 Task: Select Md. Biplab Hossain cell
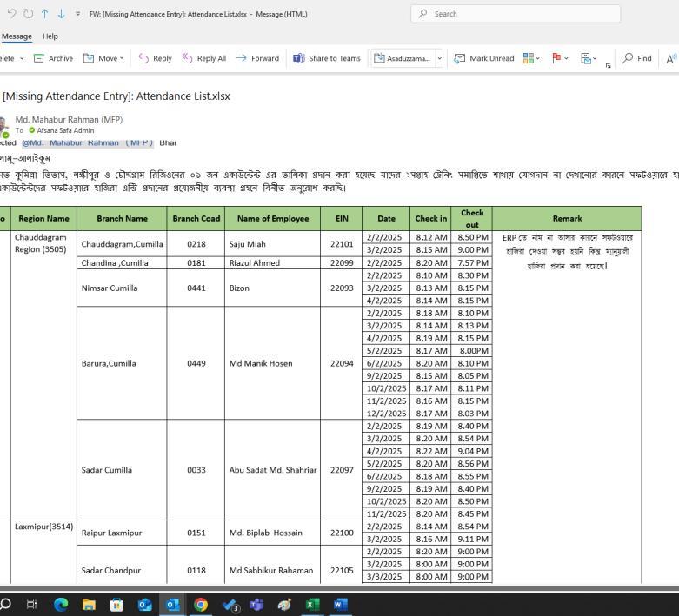pos(273,533)
